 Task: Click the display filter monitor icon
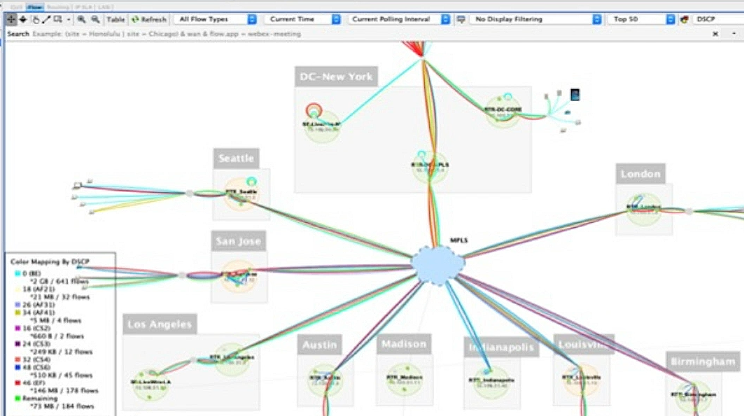pos(460,19)
